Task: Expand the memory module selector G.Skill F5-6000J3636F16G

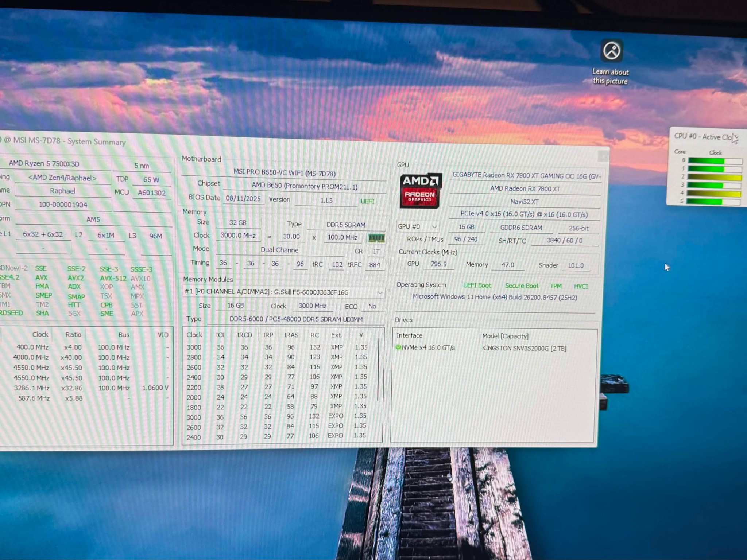Action: click(283, 292)
